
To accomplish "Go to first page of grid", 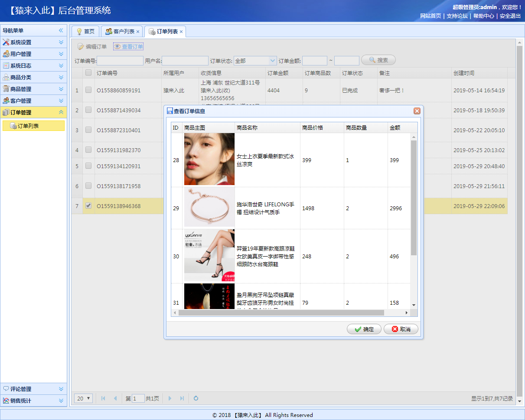I will (103, 398).
